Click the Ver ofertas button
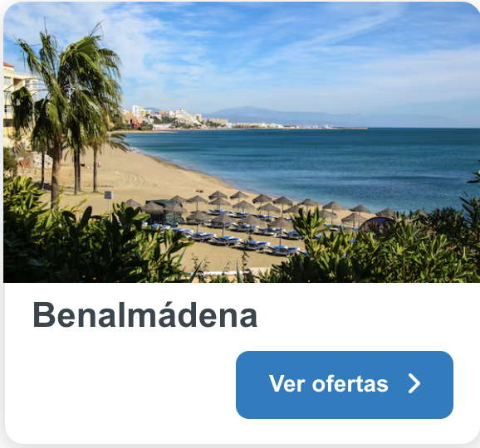Viewport: 480px width, 448px height. [345, 385]
